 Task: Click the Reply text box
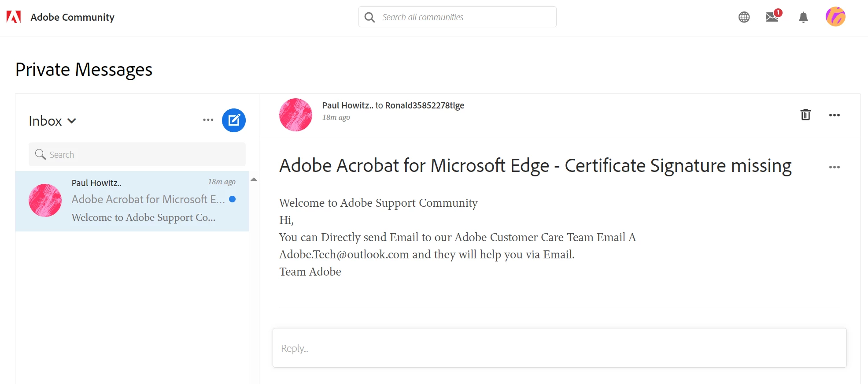pos(559,348)
